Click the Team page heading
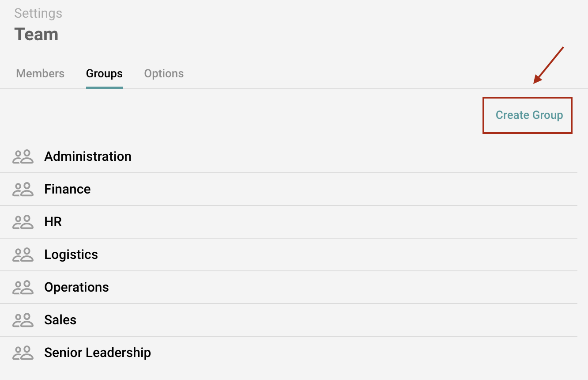The height and width of the screenshot is (380, 588). (37, 34)
